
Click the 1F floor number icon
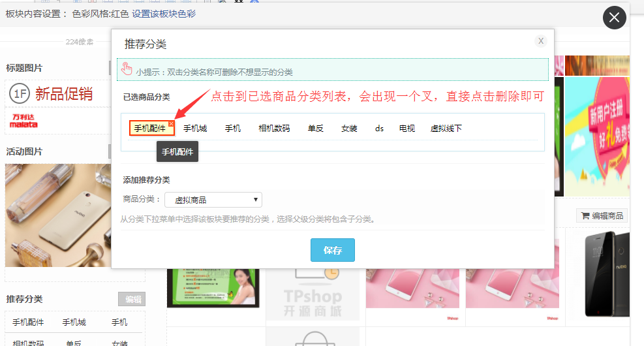(x=18, y=93)
